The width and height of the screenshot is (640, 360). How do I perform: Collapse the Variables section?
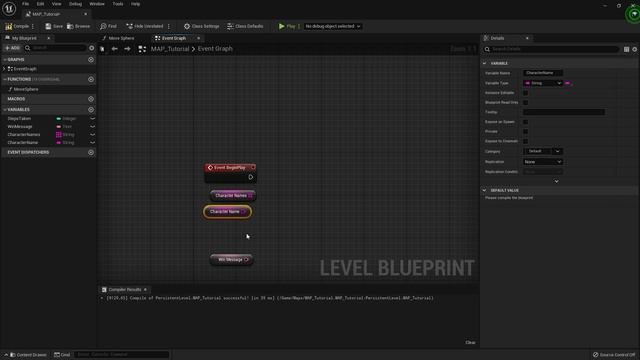(4, 109)
